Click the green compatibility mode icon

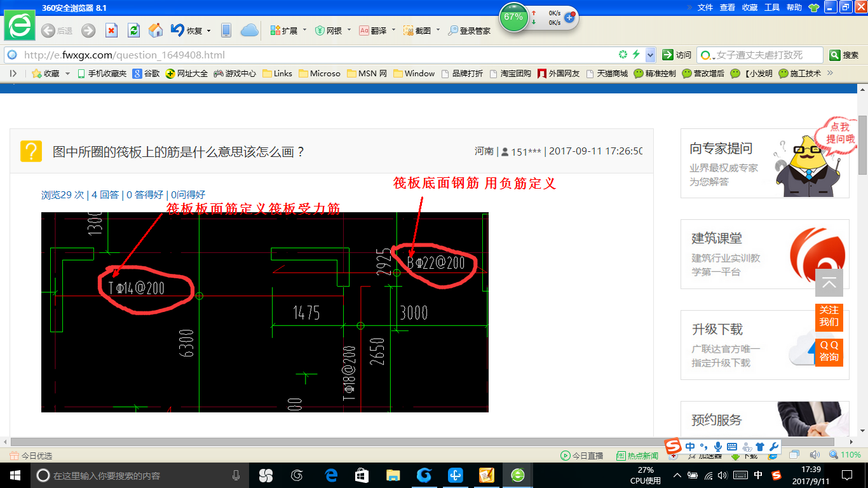[x=623, y=55]
